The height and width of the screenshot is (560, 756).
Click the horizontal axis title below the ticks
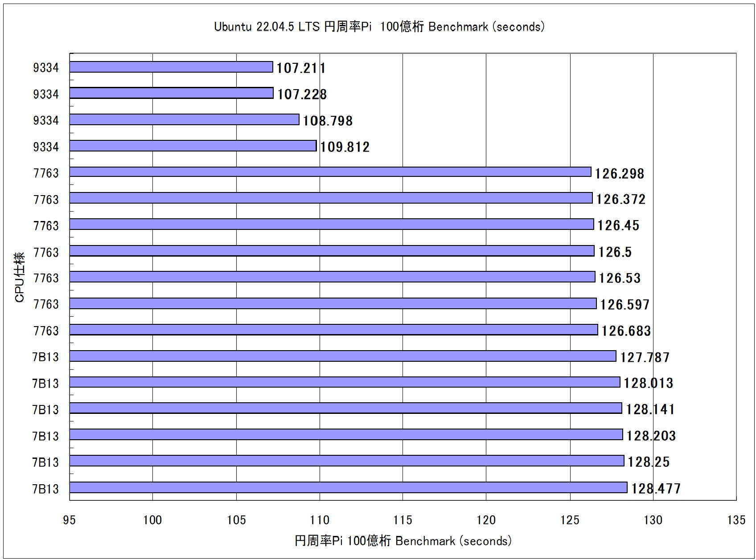click(x=403, y=541)
